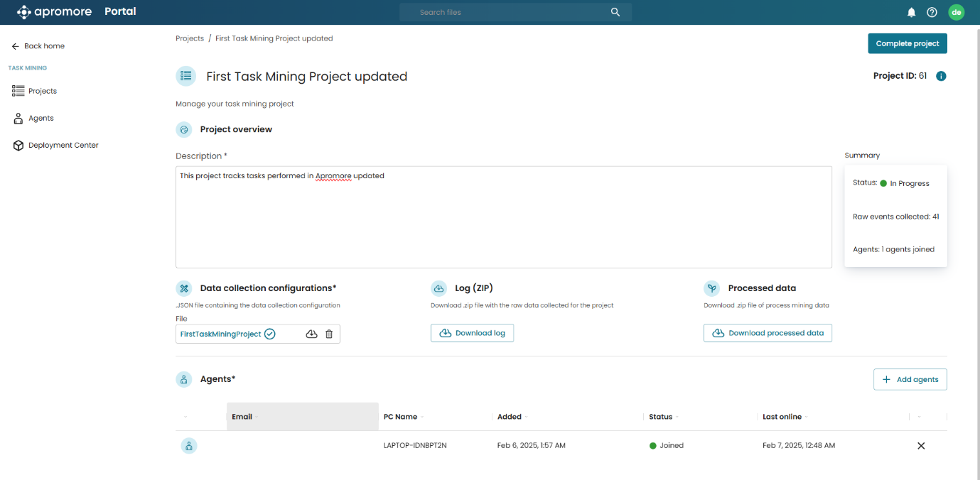Click the Complete project button

click(x=907, y=43)
